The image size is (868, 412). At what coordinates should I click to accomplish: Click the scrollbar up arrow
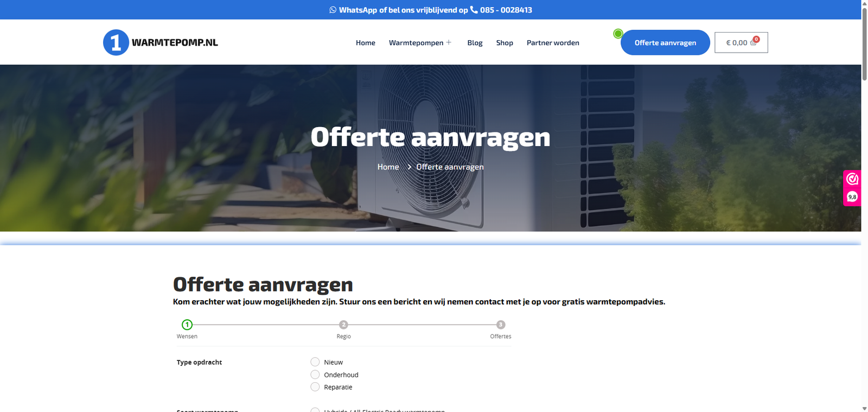[x=864, y=3]
